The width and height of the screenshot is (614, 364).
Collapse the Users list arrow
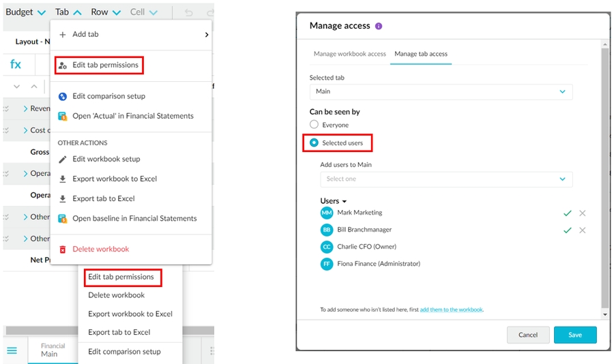tap(345, 202)
